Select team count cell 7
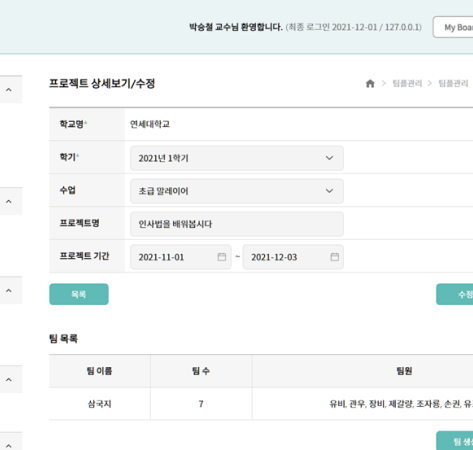The image size is (473, 450). (x=201, y=404)
